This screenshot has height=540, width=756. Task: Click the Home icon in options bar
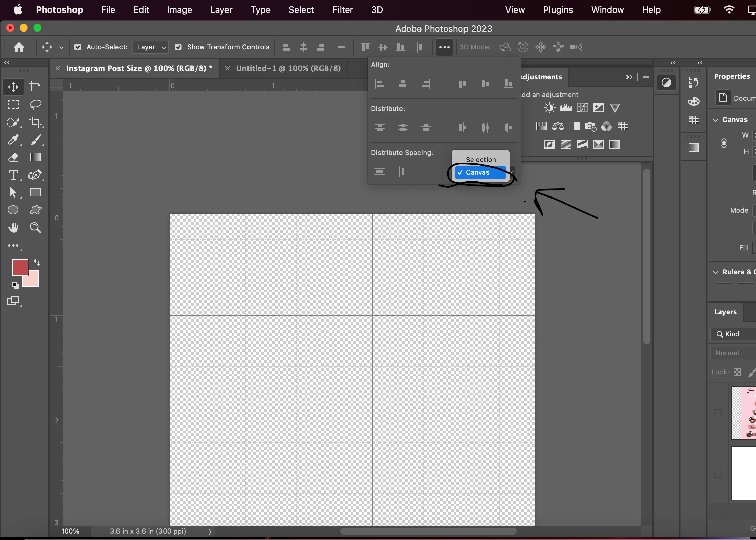pos(19,47)
